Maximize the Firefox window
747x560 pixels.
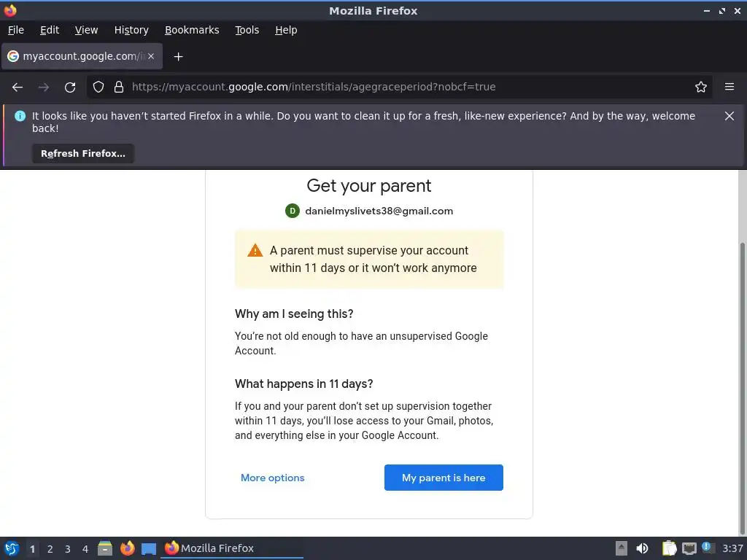coord(722,10)
